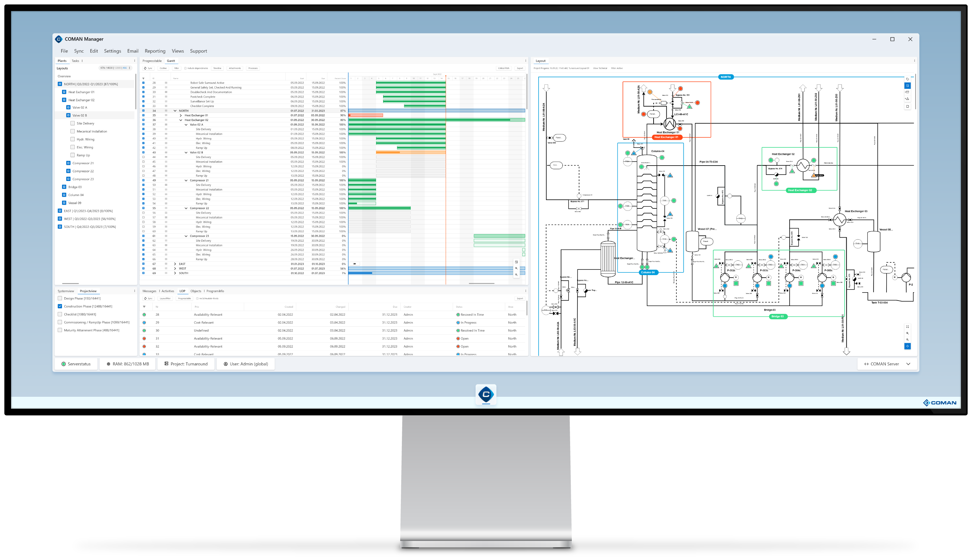Click the blue center-view icon in Layout panel
972x560 pixels.
pyautogui.click(x=907, y=346)
